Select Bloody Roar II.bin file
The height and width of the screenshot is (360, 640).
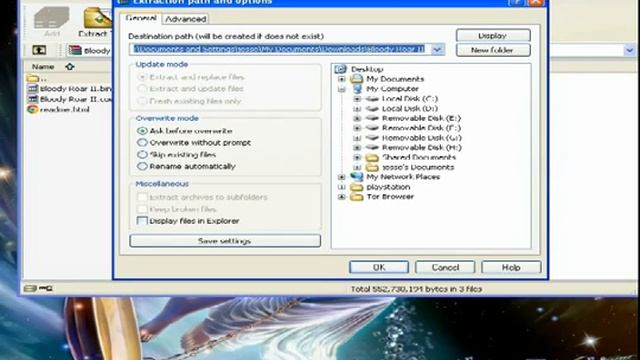(69, 89)
